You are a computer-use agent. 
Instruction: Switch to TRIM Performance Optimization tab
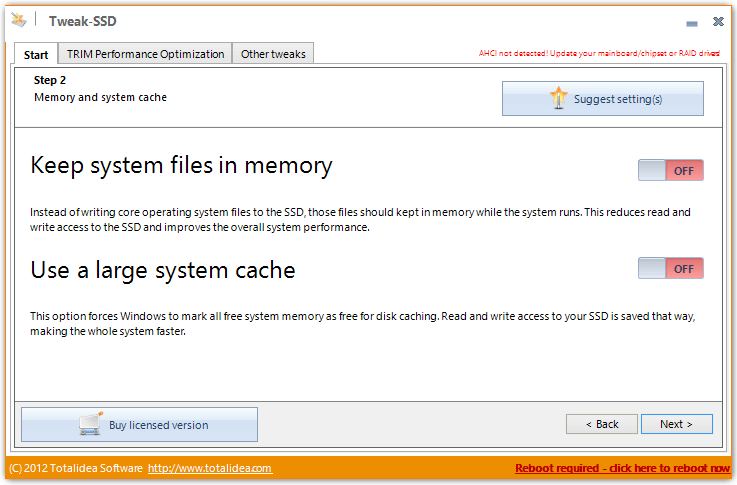[x=145, y=54]
